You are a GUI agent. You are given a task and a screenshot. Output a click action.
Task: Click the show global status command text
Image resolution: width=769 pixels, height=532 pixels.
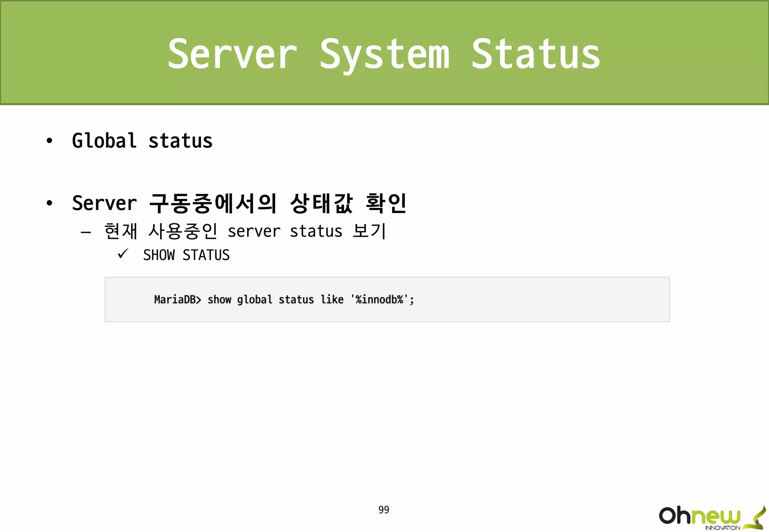(260, 299)
